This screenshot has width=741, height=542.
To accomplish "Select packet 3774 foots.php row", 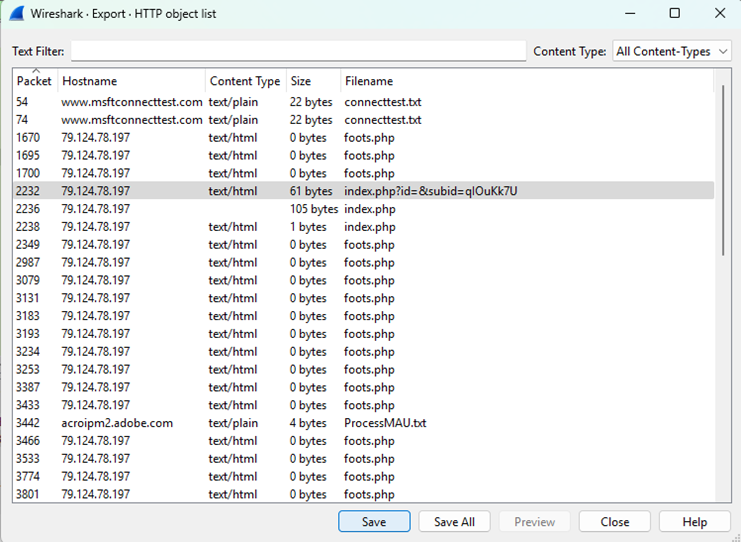I will [363, 477].
